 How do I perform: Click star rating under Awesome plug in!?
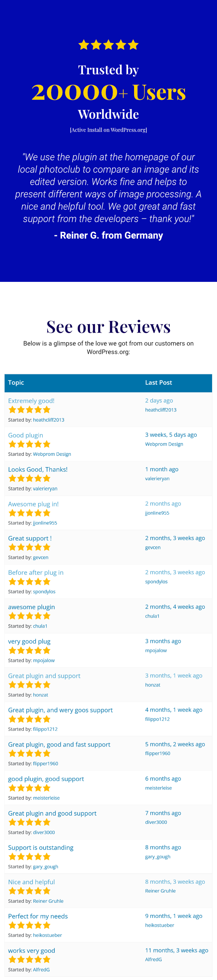click(x=29, y=513)
